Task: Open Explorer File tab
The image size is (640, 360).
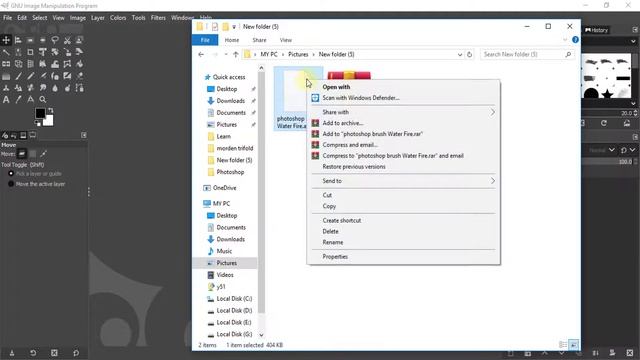Action: [x=205, y=40]
